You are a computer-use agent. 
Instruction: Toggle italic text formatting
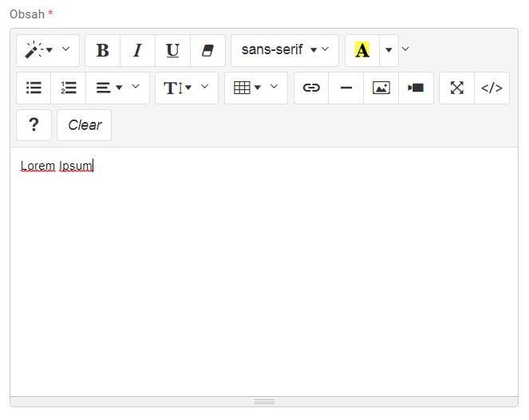click(x=137, y=50)
